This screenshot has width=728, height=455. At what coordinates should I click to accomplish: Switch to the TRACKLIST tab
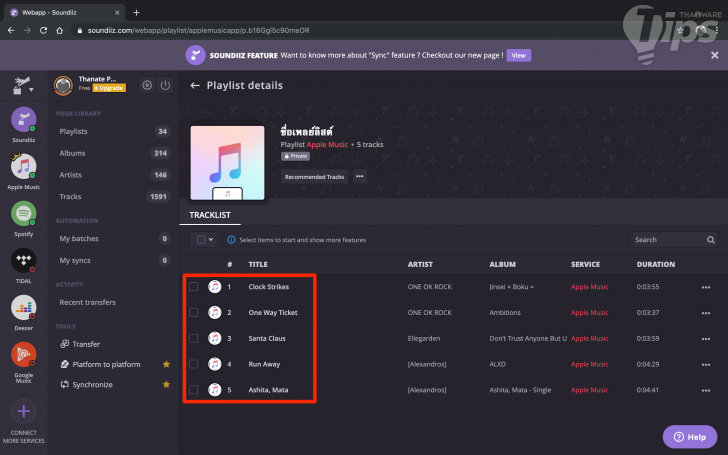click(210, 215)
